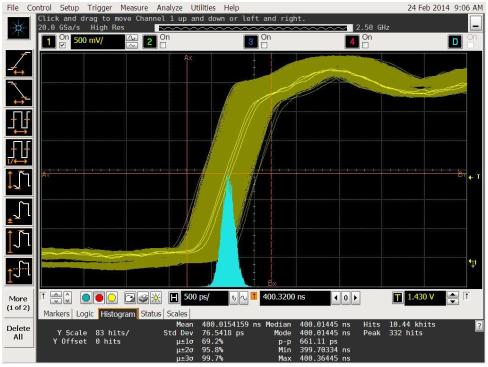Switch to the Markers tab

[56, 314]
